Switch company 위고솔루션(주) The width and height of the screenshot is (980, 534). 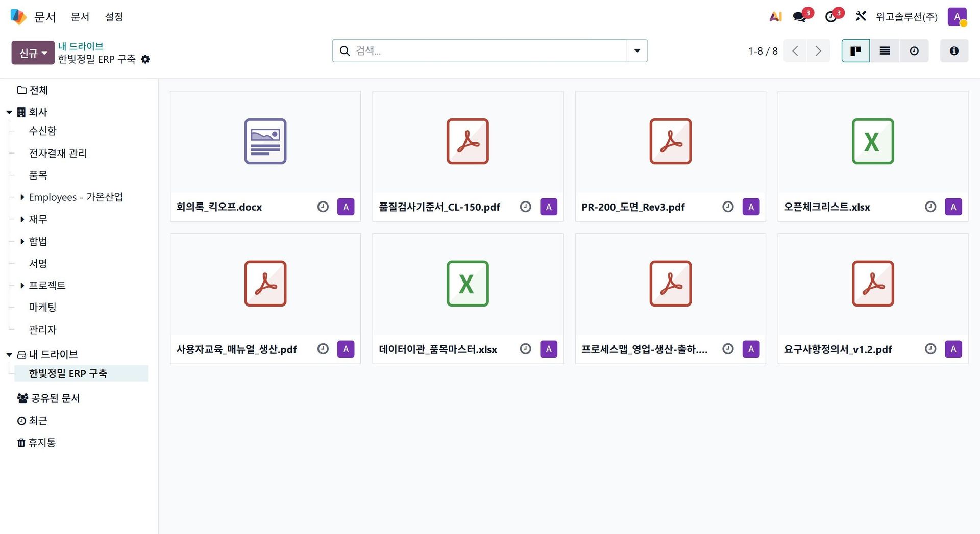coord(906,17)
